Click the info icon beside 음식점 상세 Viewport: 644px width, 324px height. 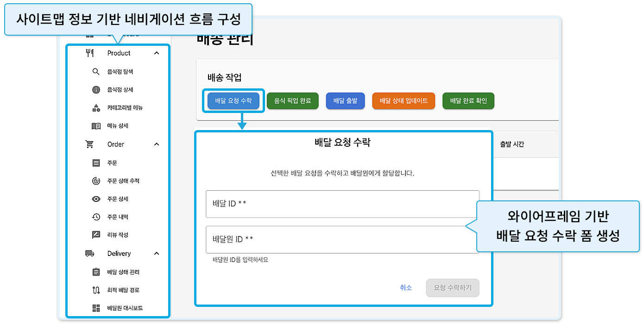tap(96, 90)
